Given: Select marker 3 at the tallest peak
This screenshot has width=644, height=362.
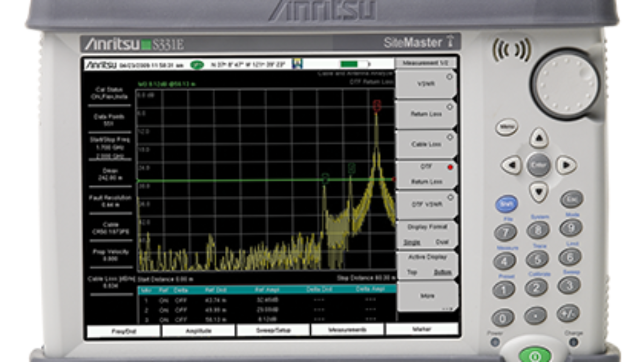Looking at the screenshot, I should (377, 106).
